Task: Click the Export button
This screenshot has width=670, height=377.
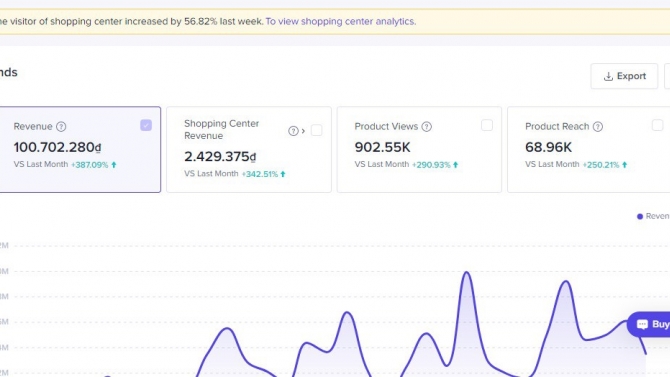Action: tap(624, 76)
